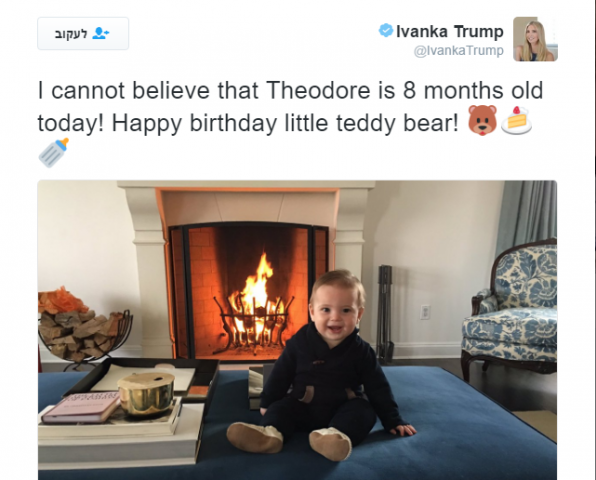596x480 pixels.
Task: Click the blue floral armchair in photo
Action: [x=509, y=308]
